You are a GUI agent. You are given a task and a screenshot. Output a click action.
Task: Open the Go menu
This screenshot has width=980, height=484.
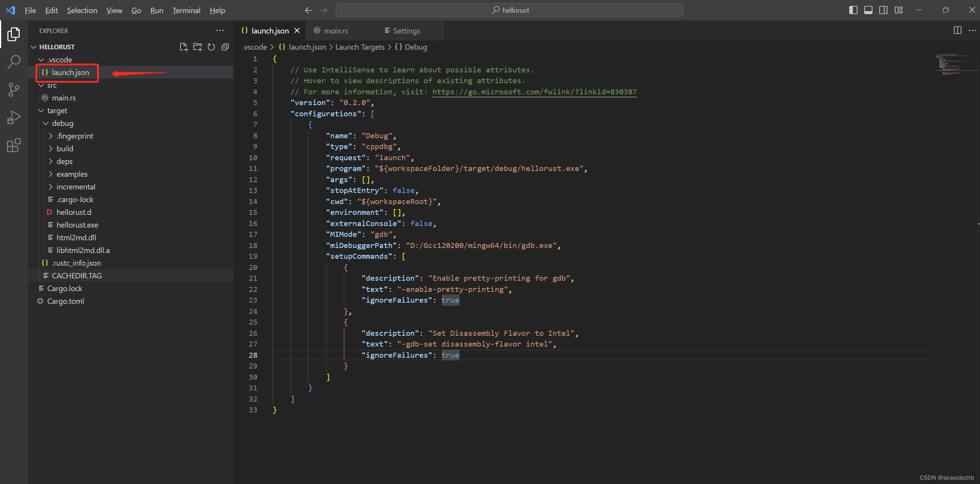pos(136,10)
